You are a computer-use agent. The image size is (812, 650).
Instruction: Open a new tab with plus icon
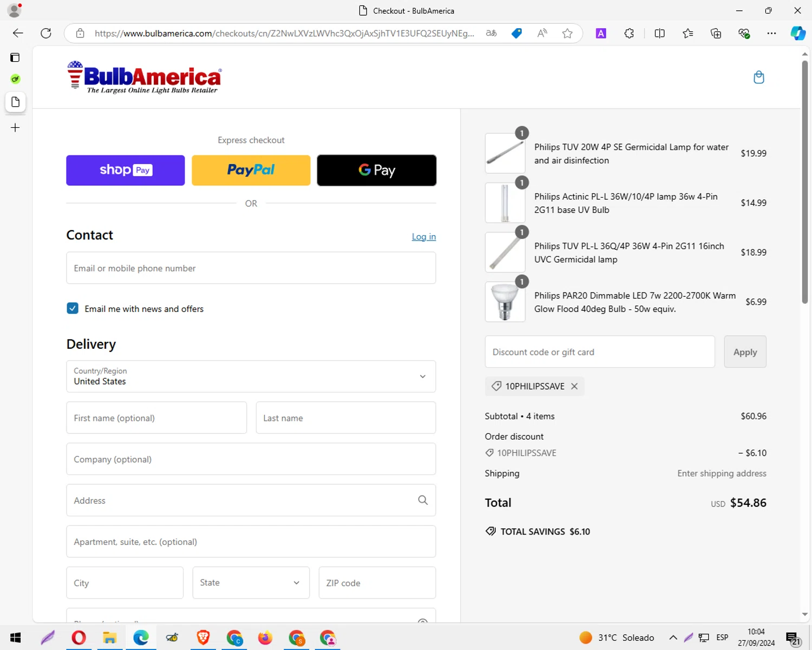(15, 128)
